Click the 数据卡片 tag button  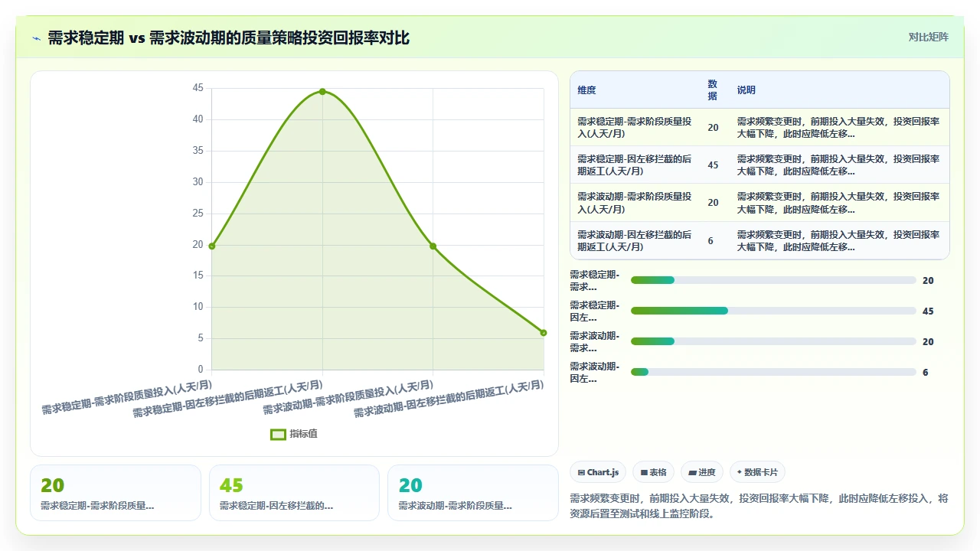click(x=757, y=472)
